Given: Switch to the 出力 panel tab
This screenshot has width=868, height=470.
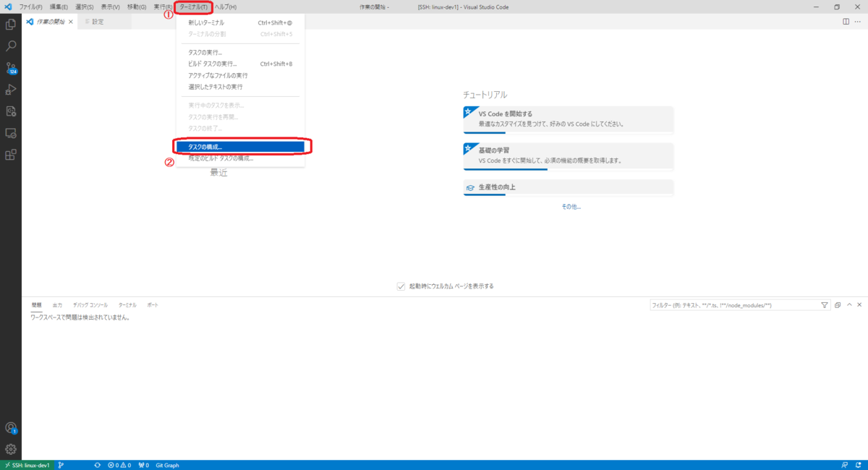Looking at the screenshot, I should 57,305.
